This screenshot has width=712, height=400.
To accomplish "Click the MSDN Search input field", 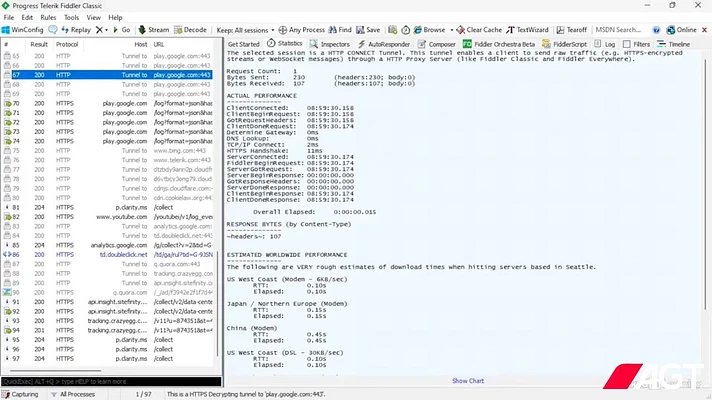I will click(x=621, y=30).
